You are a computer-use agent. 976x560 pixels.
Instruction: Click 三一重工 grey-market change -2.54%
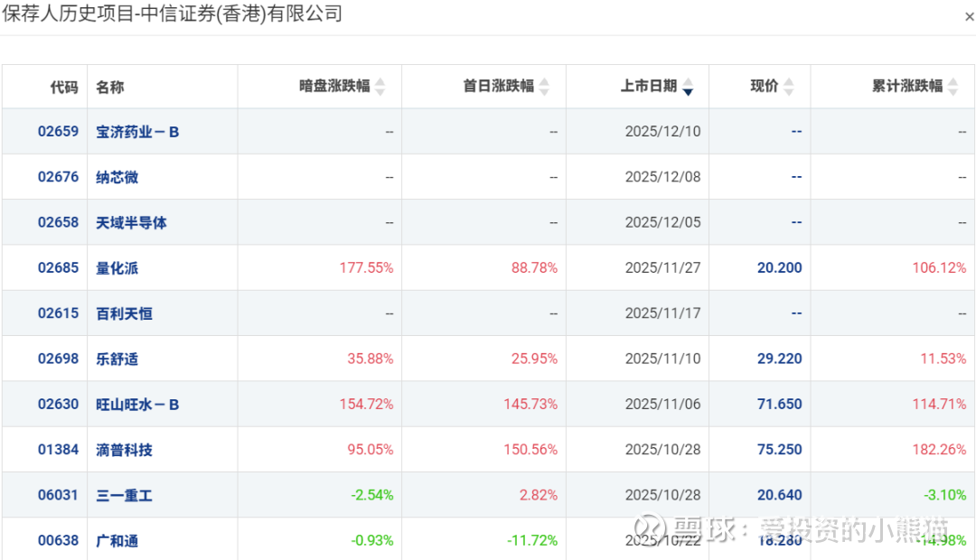click(x=371, y=495)
